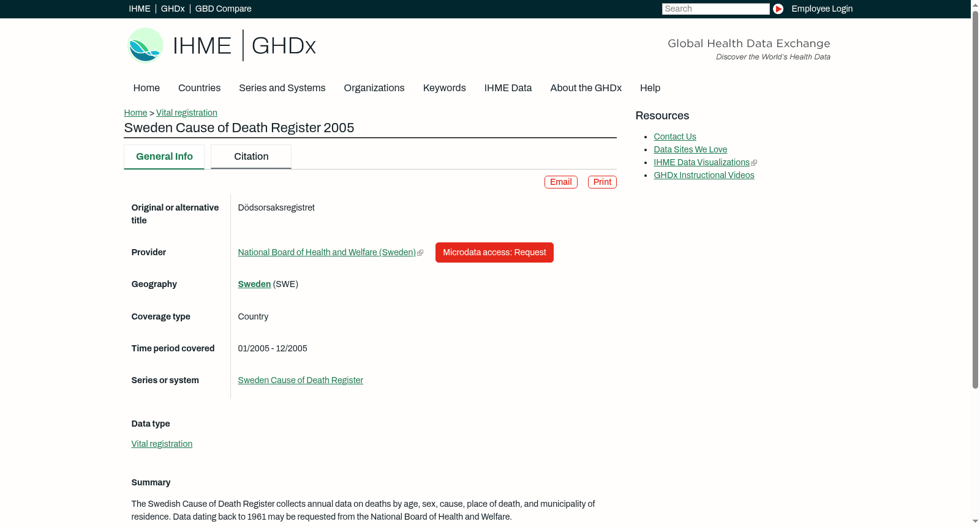Click the Print button
980x527 pixels.
click(x=602, y=182)
